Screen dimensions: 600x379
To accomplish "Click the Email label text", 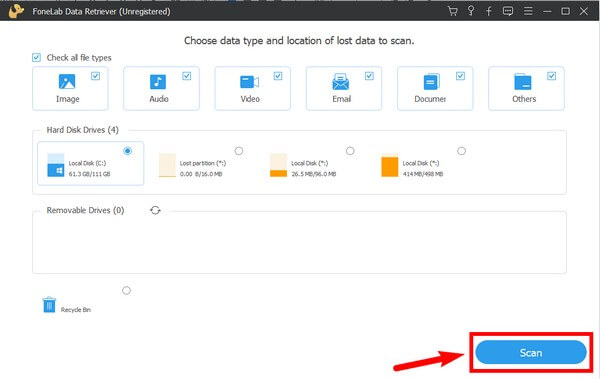I will point(341,99).
